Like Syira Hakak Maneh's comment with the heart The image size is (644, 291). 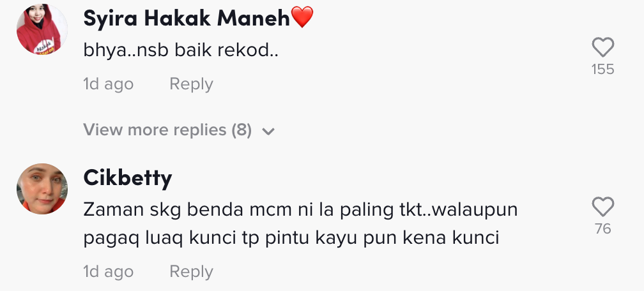(602, 47)
